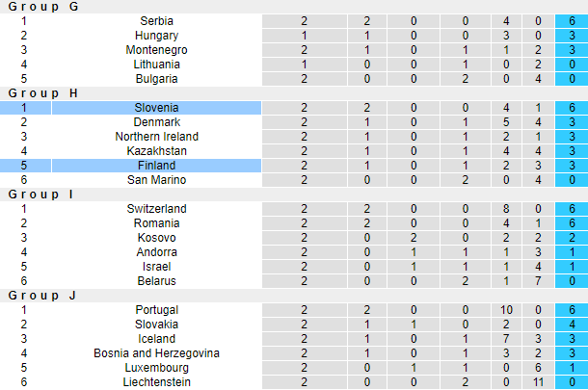Viewport: 588px width, 390px height.
Task: Click the Romania team name
Action: (157, 222)
